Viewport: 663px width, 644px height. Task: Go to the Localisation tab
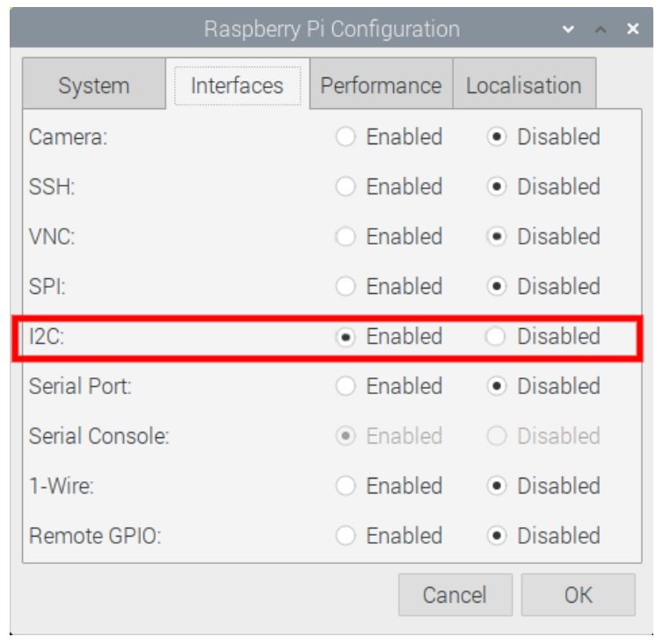[x=524, y=84]
